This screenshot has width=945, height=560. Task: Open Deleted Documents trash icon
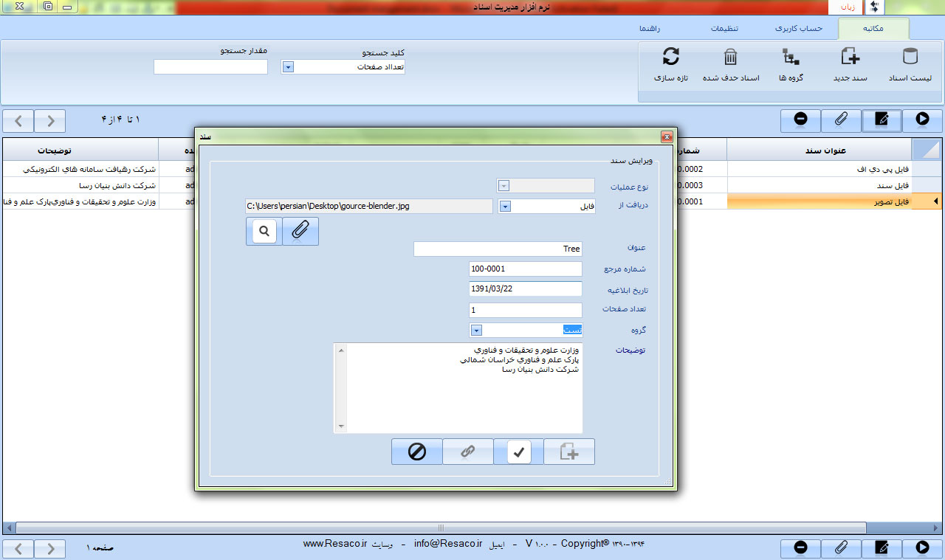click(x=730, y=58)
